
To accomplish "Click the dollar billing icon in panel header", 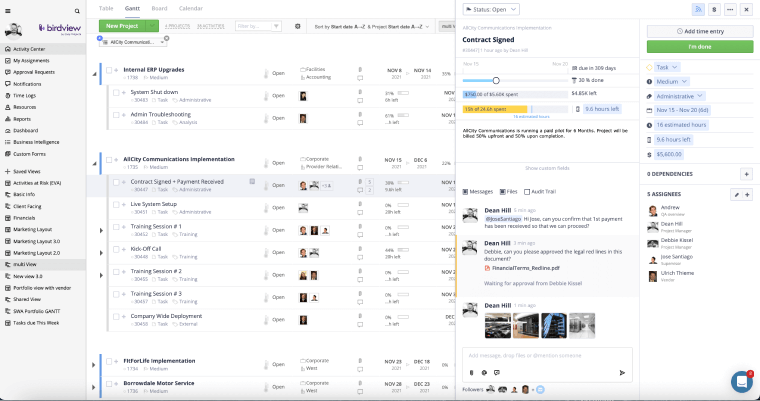I will (x=714, y=9).
